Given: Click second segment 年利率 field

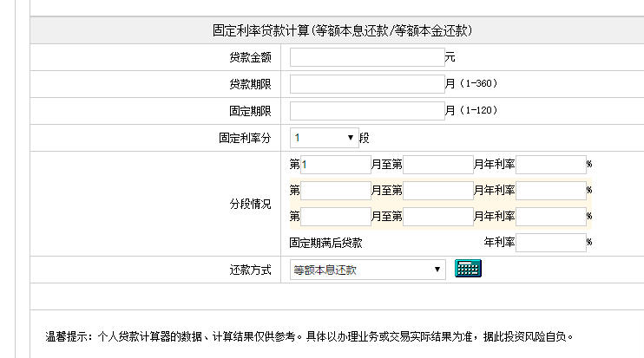Looking at the screenshot, I should 550,191.
